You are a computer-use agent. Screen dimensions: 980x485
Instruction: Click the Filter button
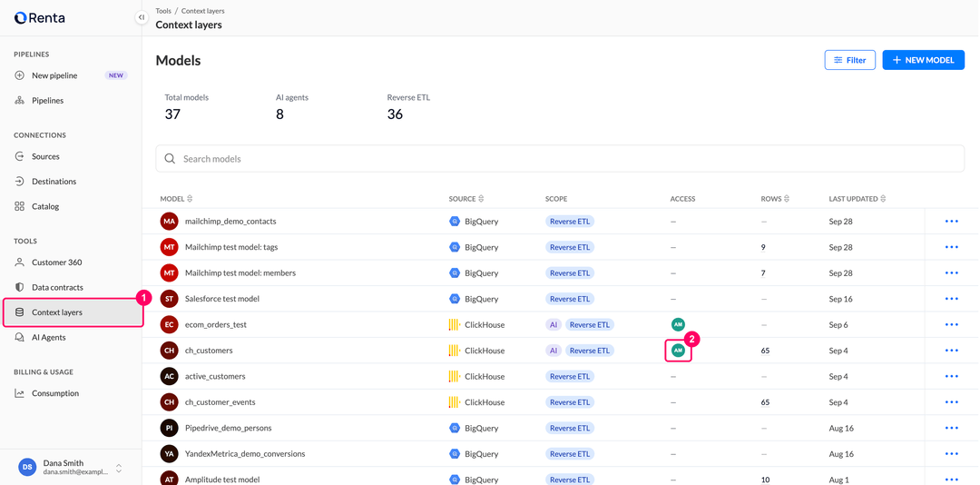click(850, 60)
